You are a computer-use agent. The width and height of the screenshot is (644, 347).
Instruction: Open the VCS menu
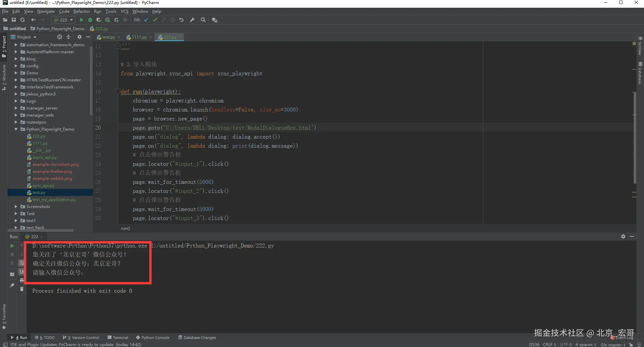[124, 11]
